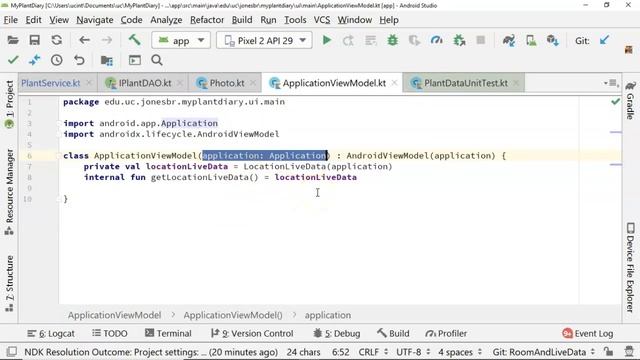Rollback changes with the undo arrow icon
The image size is (640, 360).
[79, 60]
